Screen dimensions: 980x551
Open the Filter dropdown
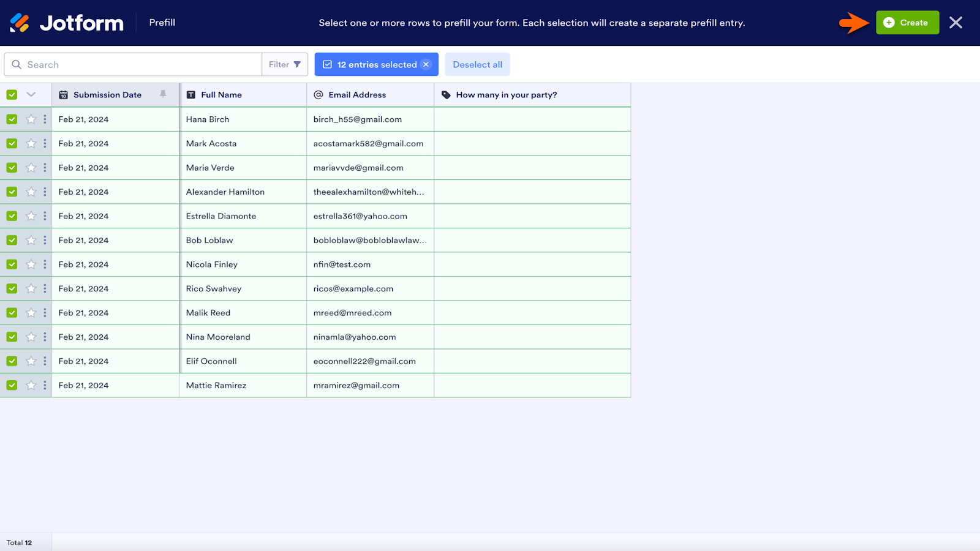tap(285, 64)
